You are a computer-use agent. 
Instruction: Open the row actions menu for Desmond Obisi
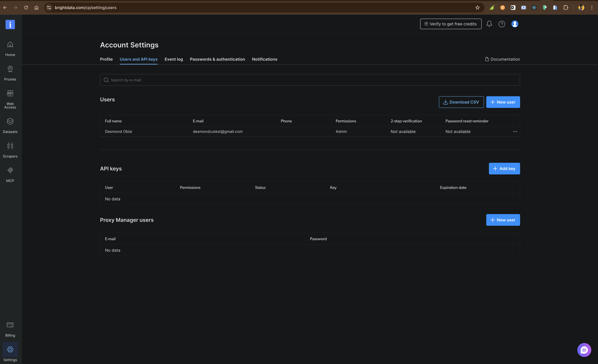[x=515, y=132]
